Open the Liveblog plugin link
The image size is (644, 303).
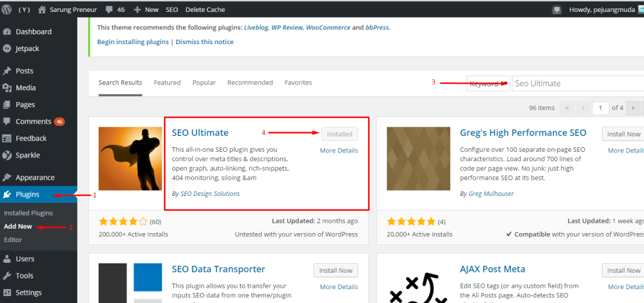[x=256, y=28]
